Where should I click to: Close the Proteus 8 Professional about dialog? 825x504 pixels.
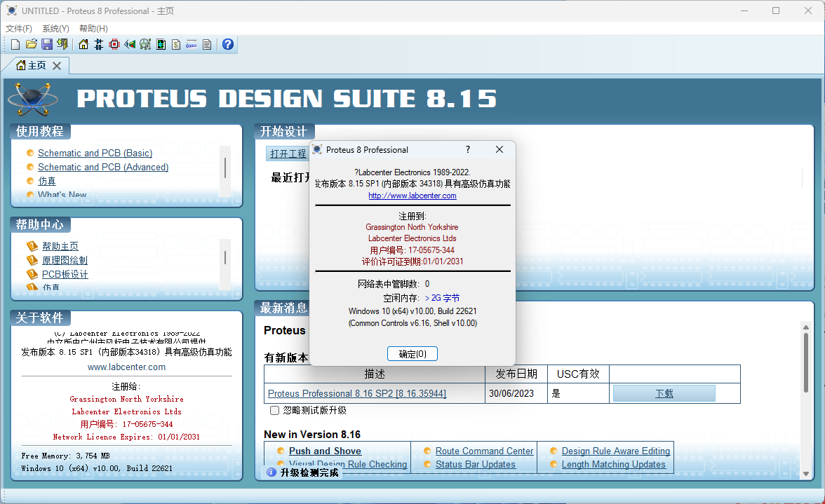[x=499, y=150]
